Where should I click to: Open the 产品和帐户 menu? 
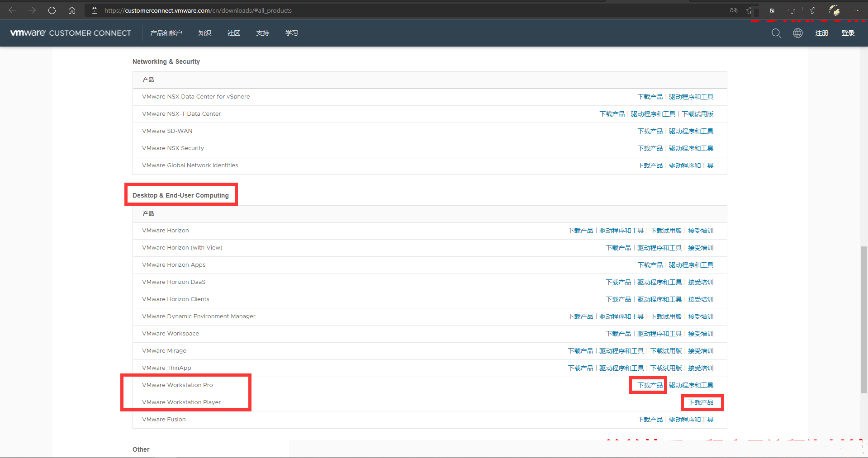tap(166, 33)
